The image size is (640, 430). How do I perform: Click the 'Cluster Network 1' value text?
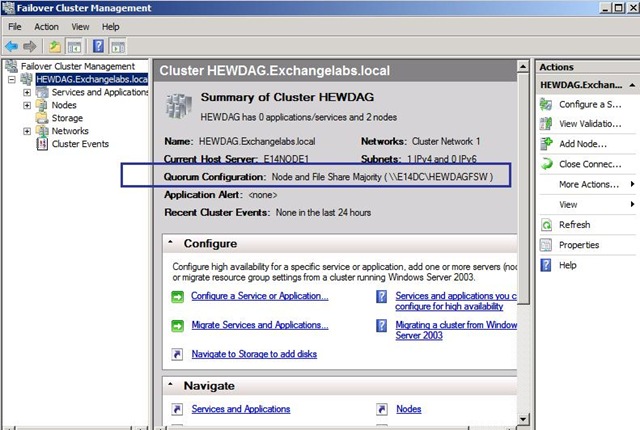pos(446,142)
